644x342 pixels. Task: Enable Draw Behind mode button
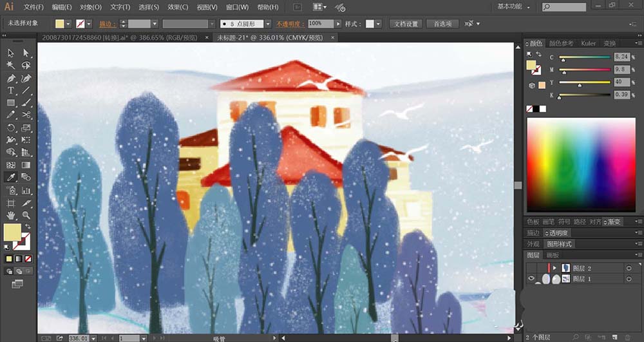[x=19, y=271]
